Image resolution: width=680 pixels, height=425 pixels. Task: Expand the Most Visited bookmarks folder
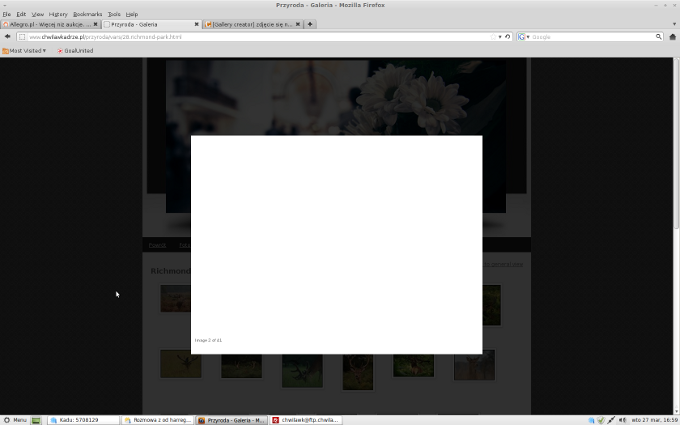[25, 50]
